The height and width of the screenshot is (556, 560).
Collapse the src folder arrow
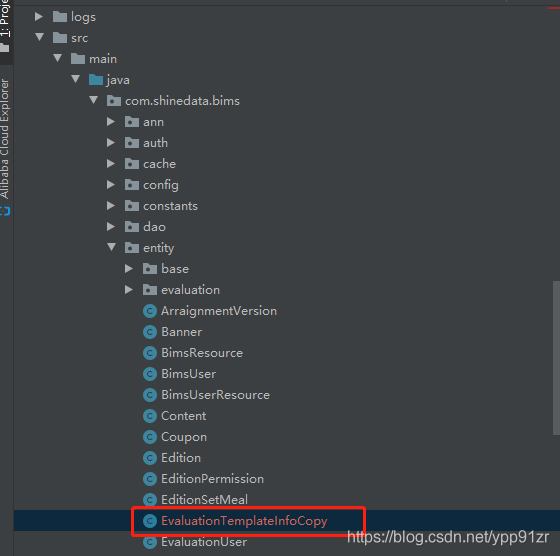click(39, 37)
